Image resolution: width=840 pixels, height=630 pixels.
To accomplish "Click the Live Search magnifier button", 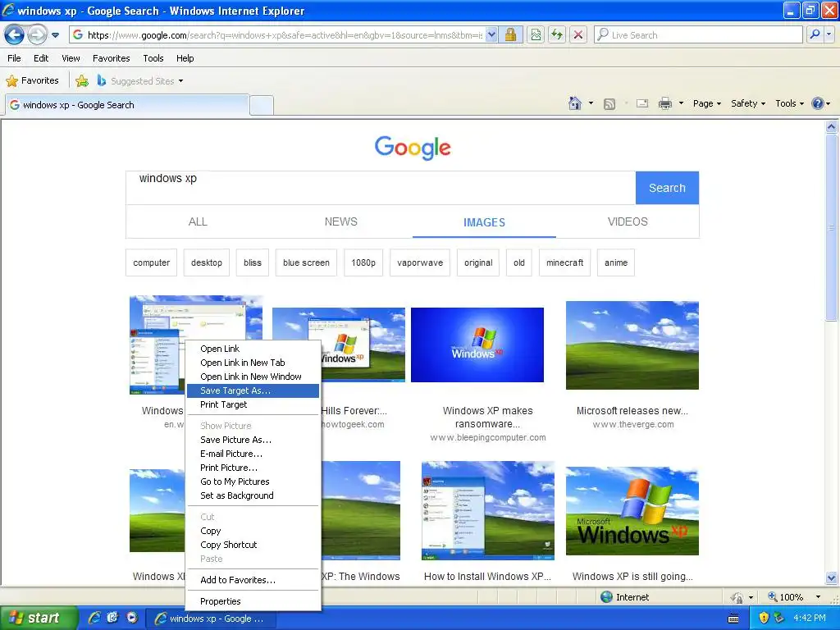I will pos(815,34).
